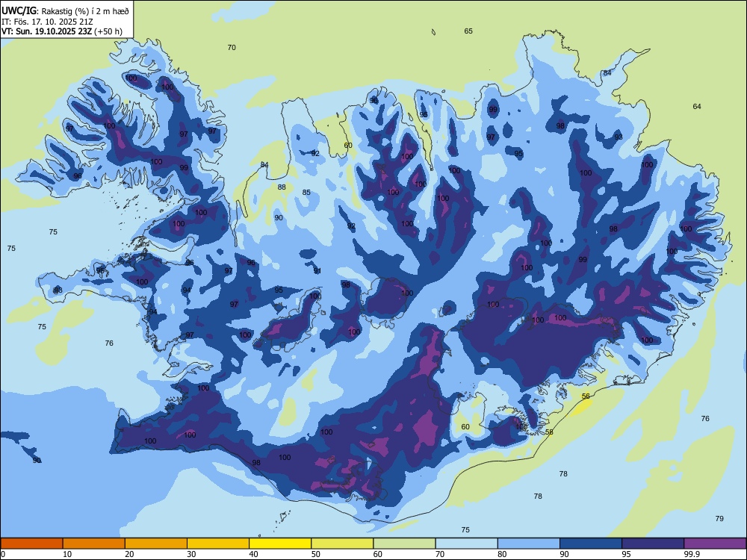Image resolution: width=747 pixels, height=560 pixels.
Task: Click the '84' value on the northeast peninsula
Action: [x=607, y=73]
